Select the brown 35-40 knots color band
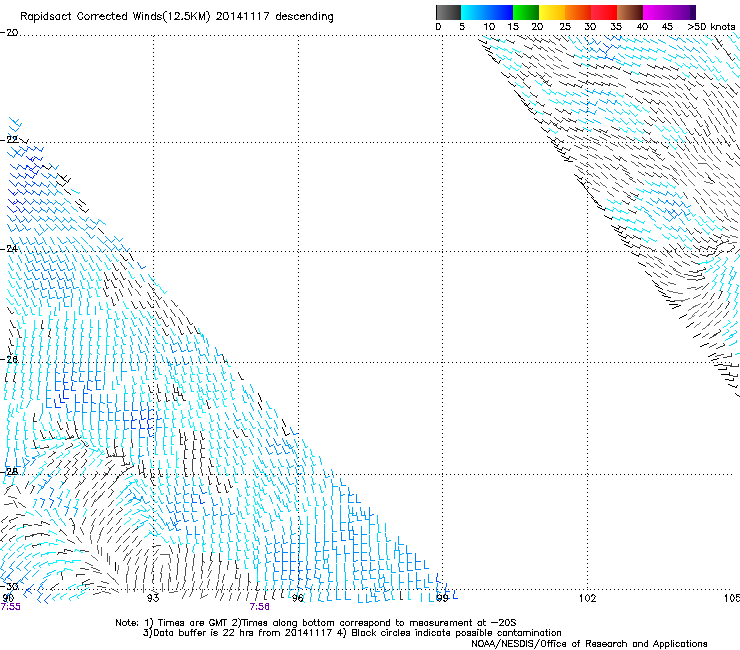Image resolution: width=740 pixels, height=650 pixels. pos(630,12)
